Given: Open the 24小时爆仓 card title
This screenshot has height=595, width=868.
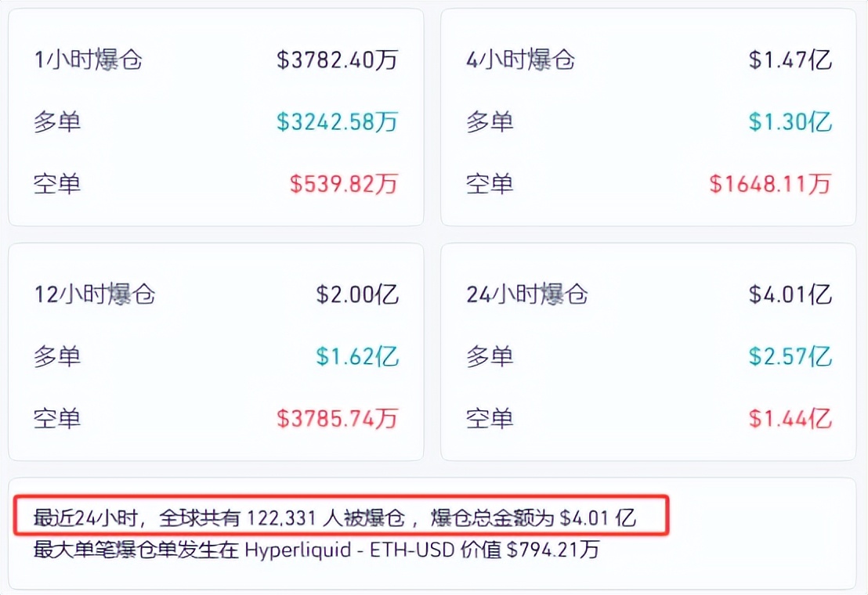Looking at the screenshot, I should click(x=527, y=295).
